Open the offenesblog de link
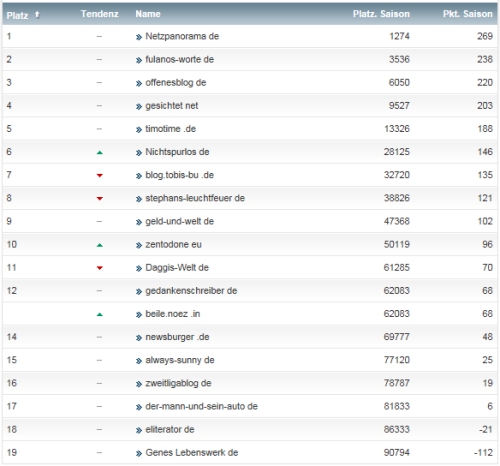 (176, 83)
